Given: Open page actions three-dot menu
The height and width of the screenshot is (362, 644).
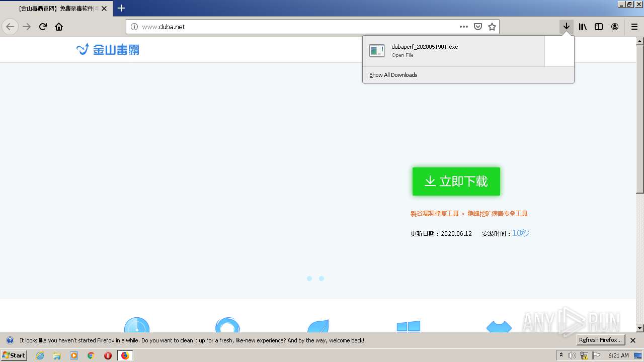Looking at the screenshot, I should coord(464,27).
